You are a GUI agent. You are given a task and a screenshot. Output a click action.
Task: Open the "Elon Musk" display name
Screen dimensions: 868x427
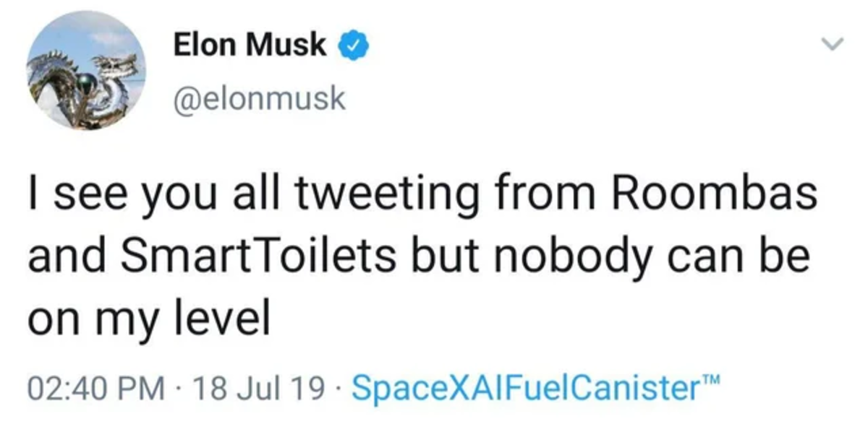(250, 46)
